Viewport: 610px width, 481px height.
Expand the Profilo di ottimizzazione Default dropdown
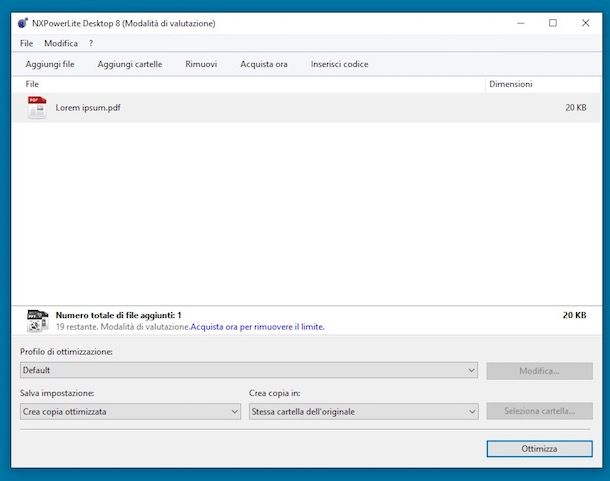click(249, 370)
